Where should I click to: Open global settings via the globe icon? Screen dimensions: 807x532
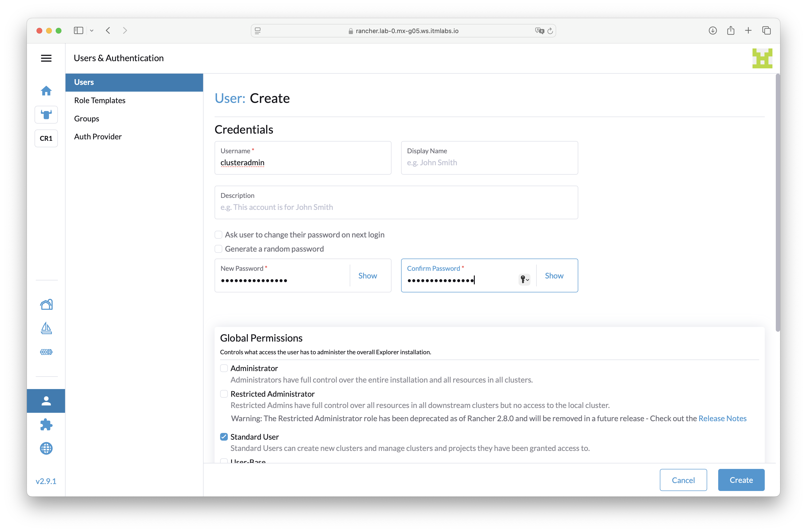pos(46,448)
